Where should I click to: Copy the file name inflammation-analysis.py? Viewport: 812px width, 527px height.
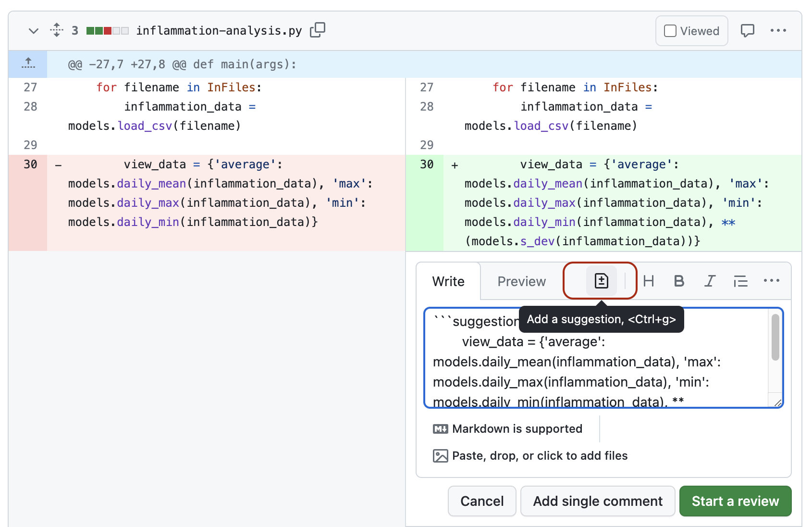pyautogui.click(x=318, y=30)
